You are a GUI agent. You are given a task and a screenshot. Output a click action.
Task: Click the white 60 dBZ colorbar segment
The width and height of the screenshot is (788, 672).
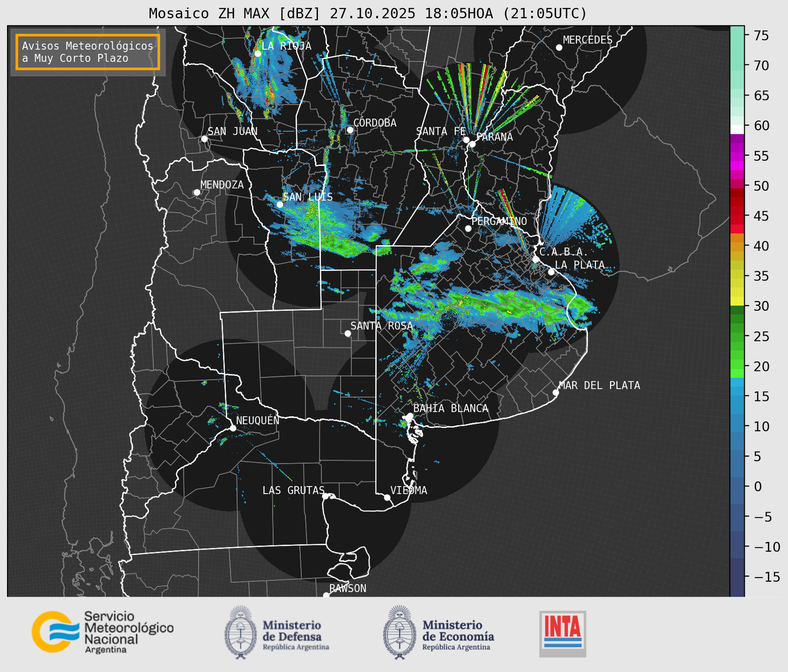point(737,129)
